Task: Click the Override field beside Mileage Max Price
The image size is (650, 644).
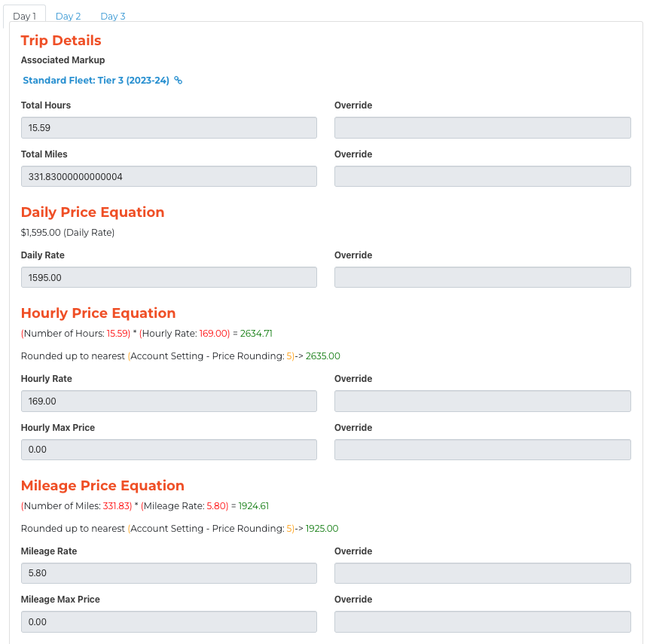Action: click(483, 621)
